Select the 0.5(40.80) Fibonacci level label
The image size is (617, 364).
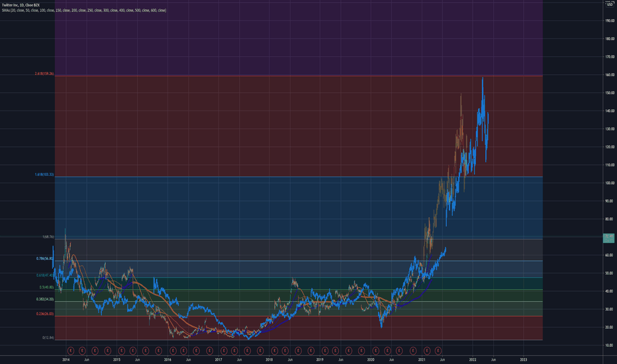(x=46, y=287)
